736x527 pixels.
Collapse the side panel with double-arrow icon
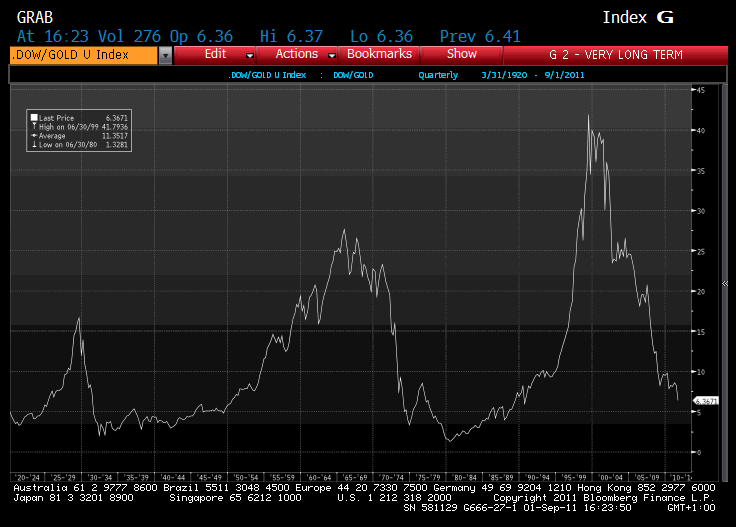(x=725, y=283)
